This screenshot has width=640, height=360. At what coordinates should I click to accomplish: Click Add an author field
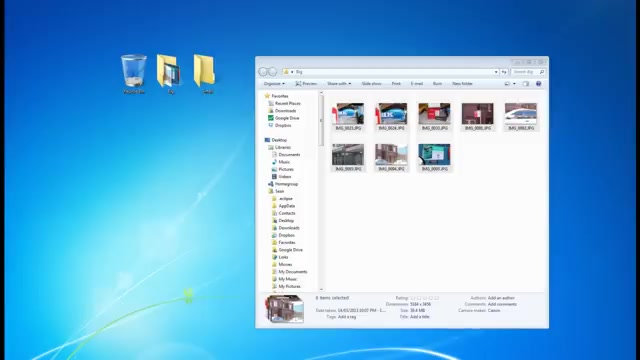click(501, 298)
